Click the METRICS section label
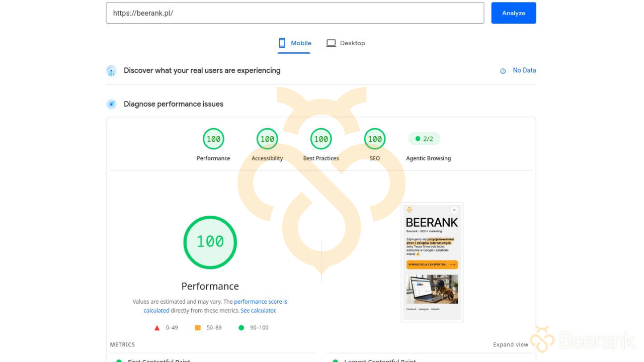Screen dimensions: 644x362 pos(123,345)
